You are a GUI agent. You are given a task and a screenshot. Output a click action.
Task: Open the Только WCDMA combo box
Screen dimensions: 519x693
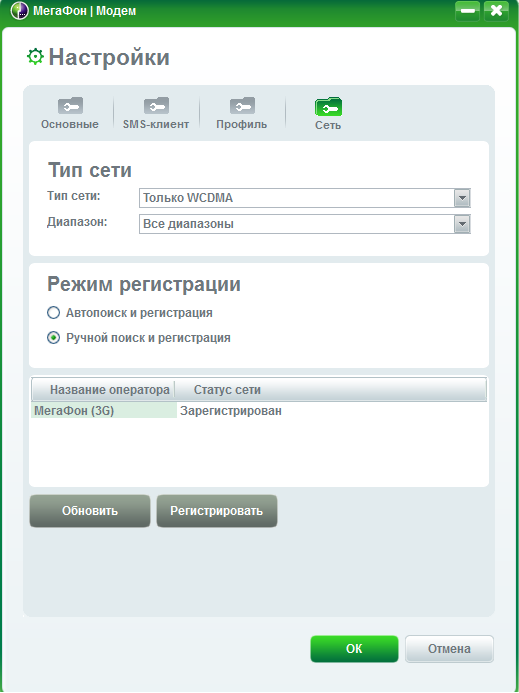point(305,198)
